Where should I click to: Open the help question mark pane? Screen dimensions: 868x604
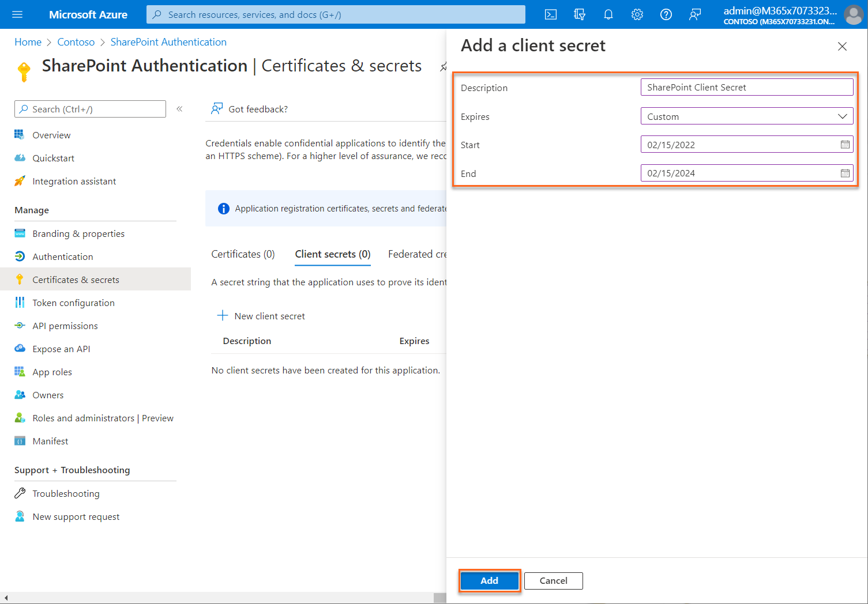666,14
